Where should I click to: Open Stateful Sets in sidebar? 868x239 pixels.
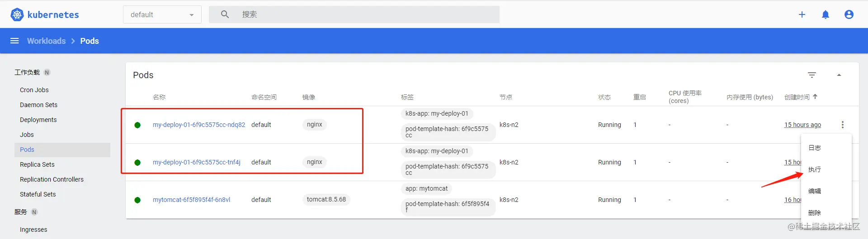pyautogui.click(x=38, y=194)
